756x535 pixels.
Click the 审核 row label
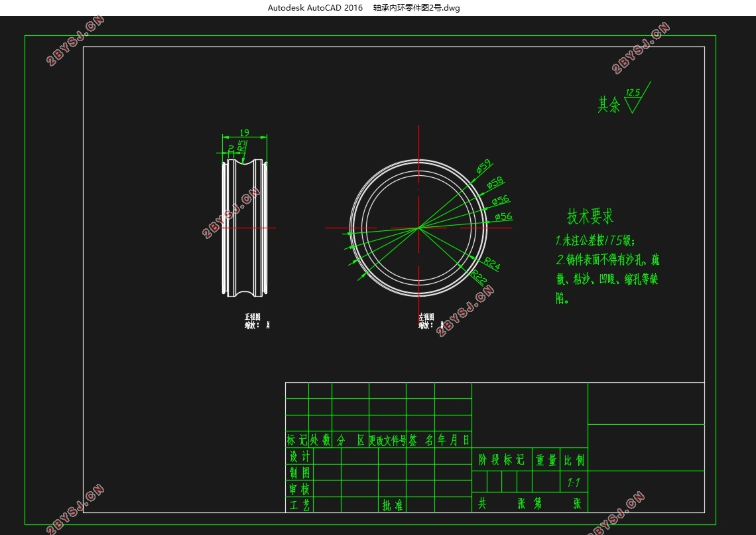point(299,489)
